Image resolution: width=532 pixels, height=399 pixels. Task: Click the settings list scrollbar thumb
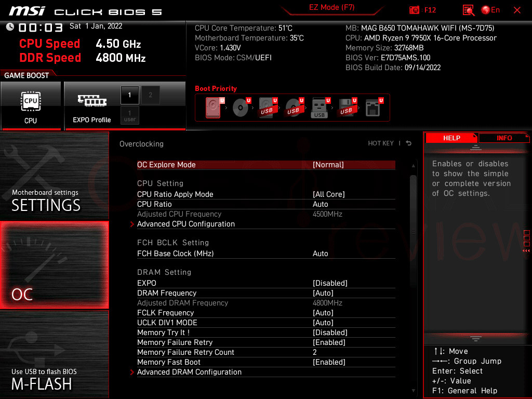413,231
